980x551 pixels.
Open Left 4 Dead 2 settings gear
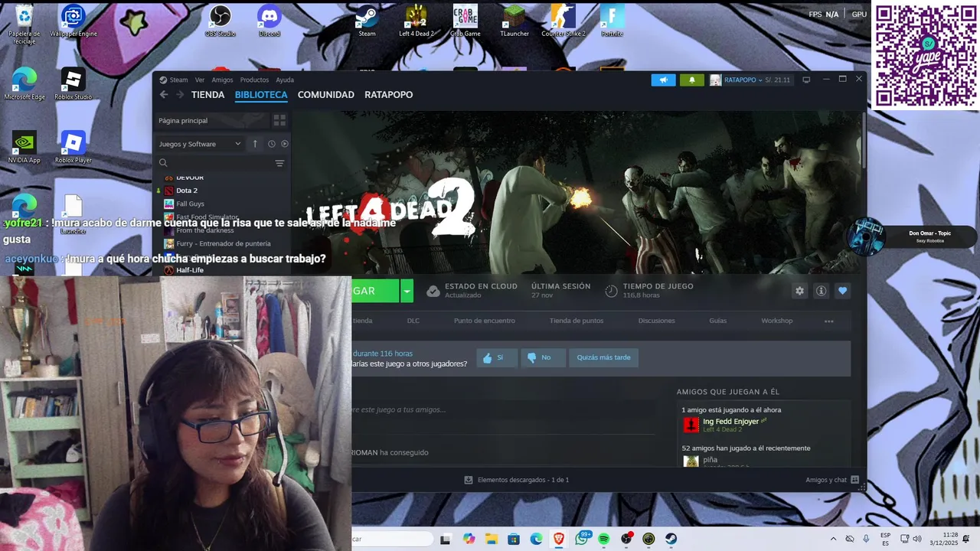pos(799,291)
